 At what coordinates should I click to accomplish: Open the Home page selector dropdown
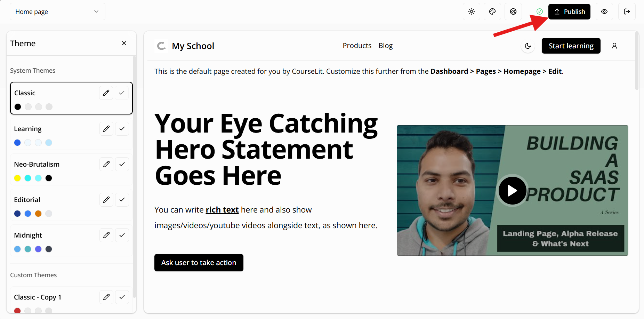click(x=57, y=11)
